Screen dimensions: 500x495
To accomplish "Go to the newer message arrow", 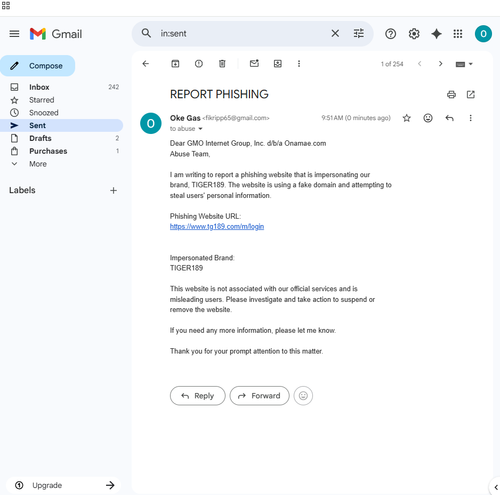I will (x=420, y=64).
